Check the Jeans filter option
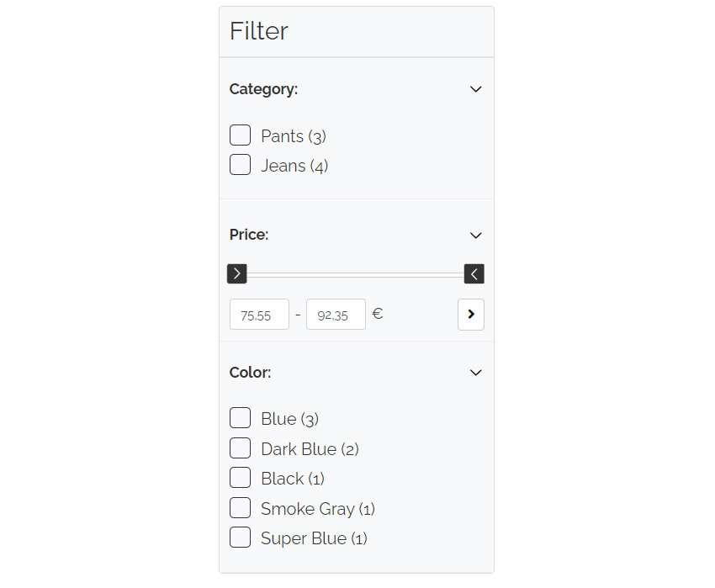The image size is (715, 588). (x=240, y=164)
